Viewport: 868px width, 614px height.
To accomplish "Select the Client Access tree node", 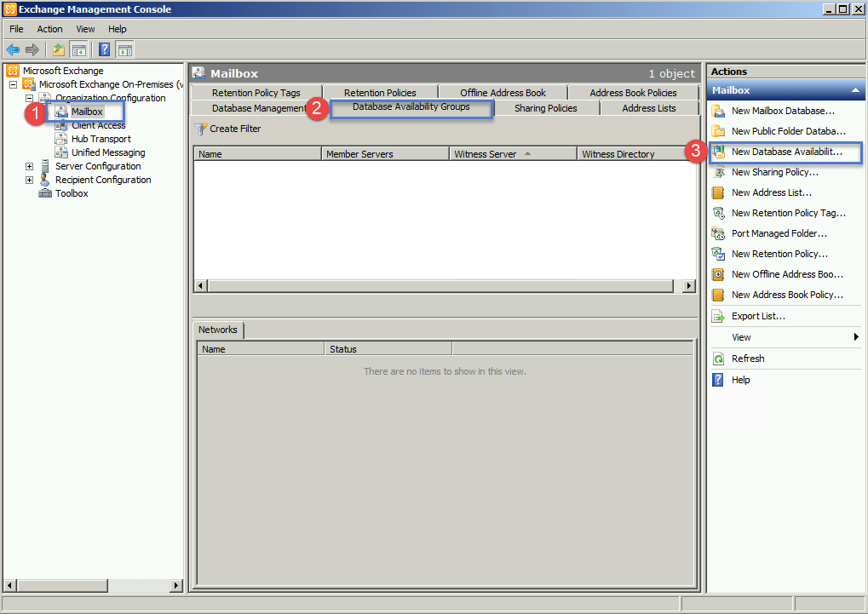I will coord(99,126).
